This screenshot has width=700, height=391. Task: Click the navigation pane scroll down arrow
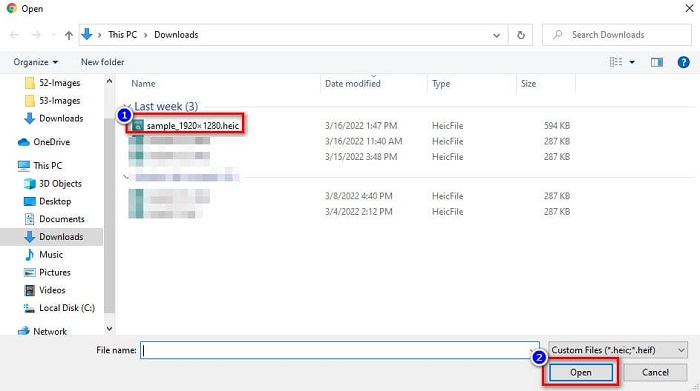pyautogui.click(x=109, y=329)
